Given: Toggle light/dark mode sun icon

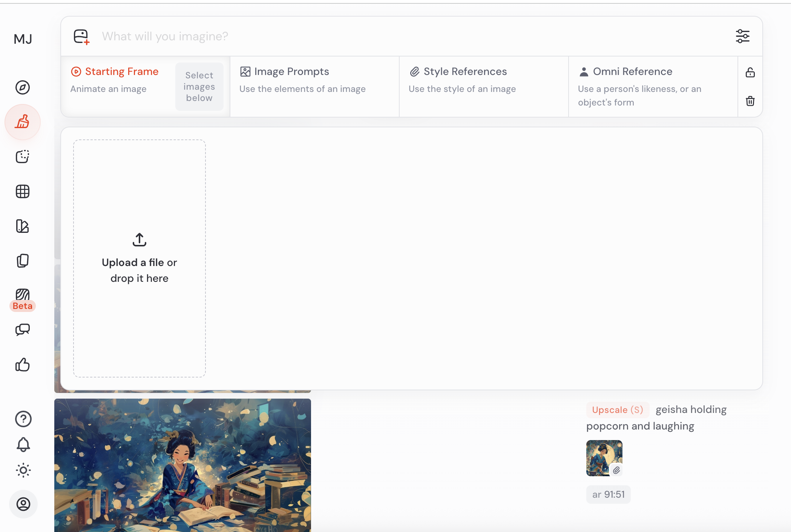Looking at the screenshot, I should click(x=23, y=470).
